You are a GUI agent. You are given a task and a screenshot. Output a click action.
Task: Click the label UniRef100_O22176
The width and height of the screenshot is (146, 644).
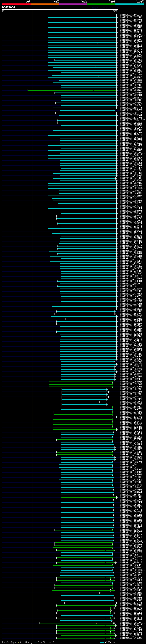pyautogui.click(x=131, y=45)
